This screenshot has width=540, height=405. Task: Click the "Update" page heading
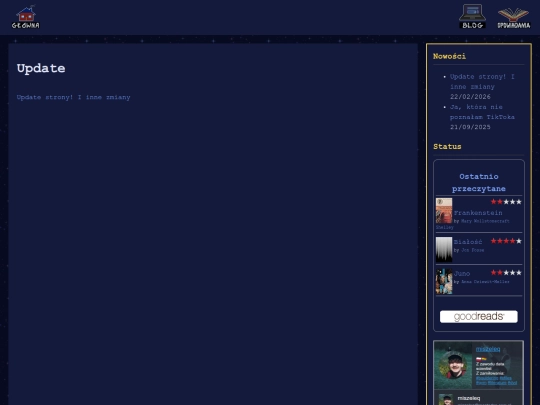coord(41,69)
